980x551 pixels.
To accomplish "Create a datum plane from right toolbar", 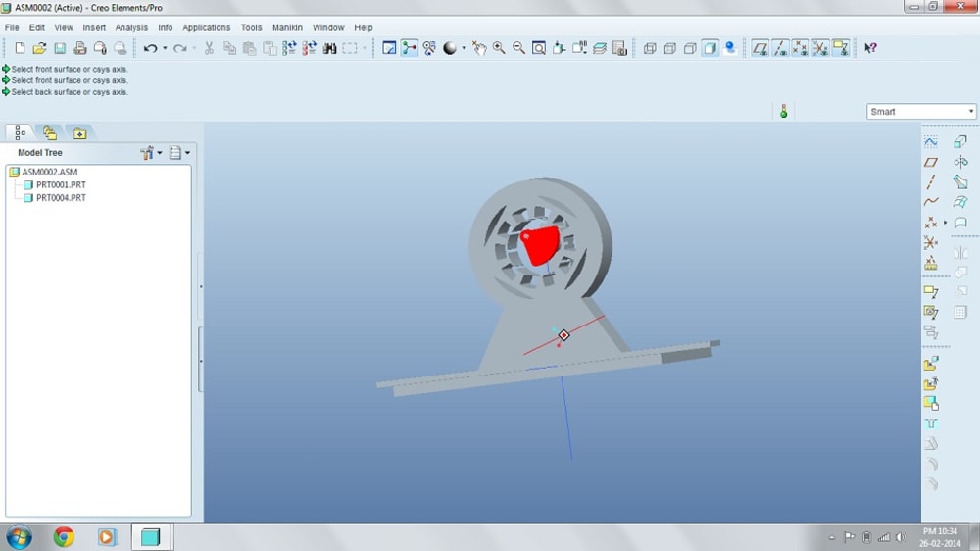I will point(931,162).
